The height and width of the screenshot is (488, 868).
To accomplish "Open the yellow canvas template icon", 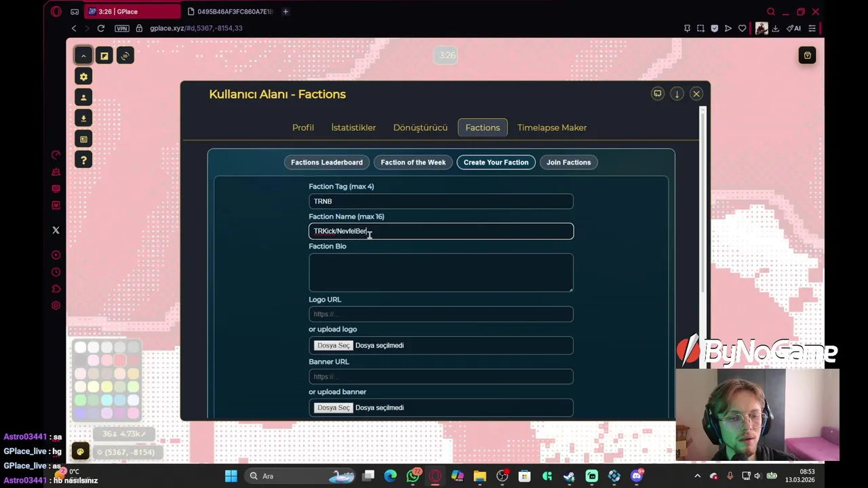I will pos(104,56).
